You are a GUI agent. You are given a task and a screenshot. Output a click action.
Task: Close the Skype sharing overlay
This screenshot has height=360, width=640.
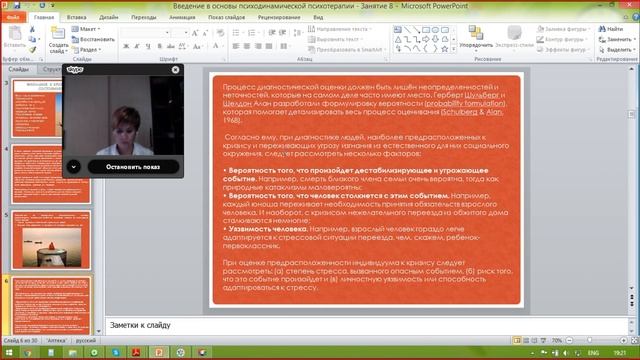tap(176, 70)
